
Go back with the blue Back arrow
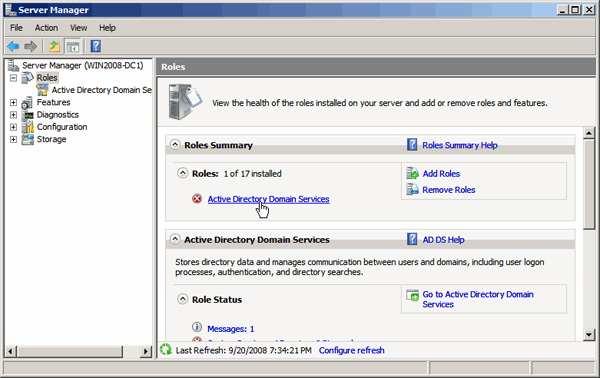click(13, 46)
